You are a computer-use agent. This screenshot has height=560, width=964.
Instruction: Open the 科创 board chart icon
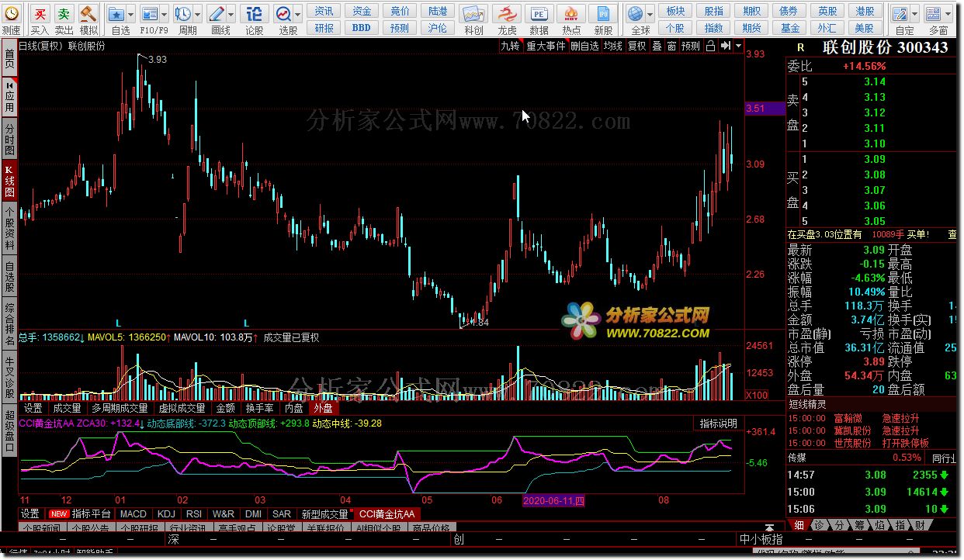tap(473, 14)
